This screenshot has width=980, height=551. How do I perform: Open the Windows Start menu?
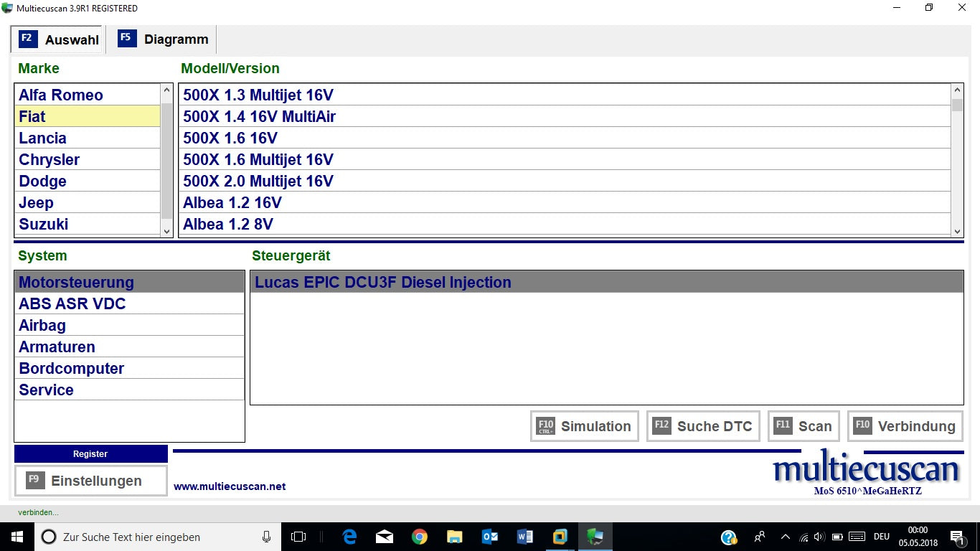tap(17, 537)
